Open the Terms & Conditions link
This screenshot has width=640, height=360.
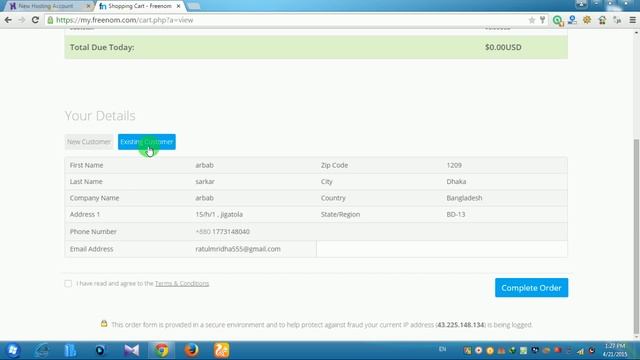[182, 283]
